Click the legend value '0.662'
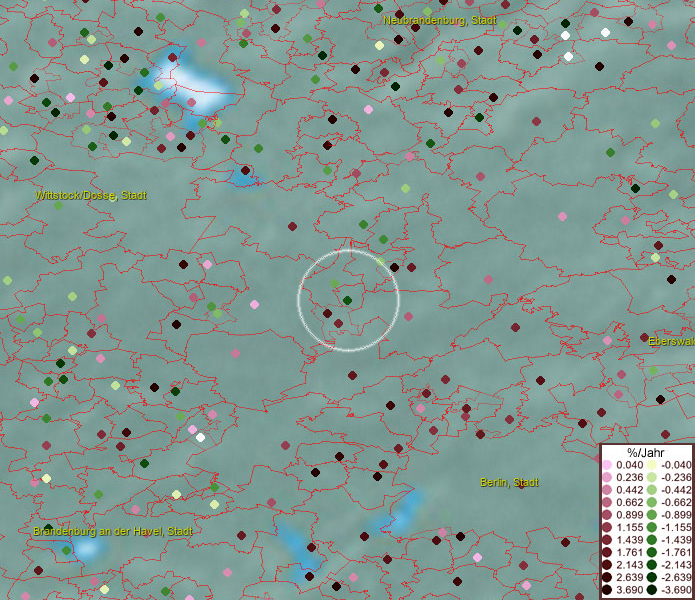The width and height of the screenshot is (695, 600). [x=629, y=503]
